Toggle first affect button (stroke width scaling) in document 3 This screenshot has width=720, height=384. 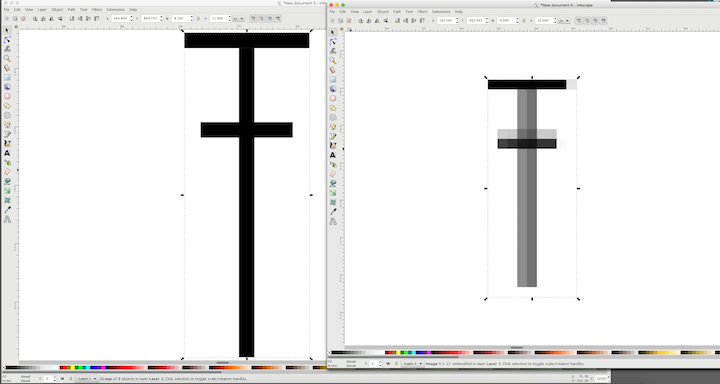(x=253, y=18)
